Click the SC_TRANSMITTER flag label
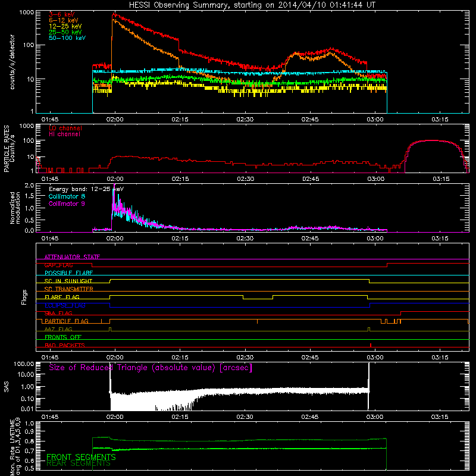Screen dimensions: 476x476 click(69, 289)
